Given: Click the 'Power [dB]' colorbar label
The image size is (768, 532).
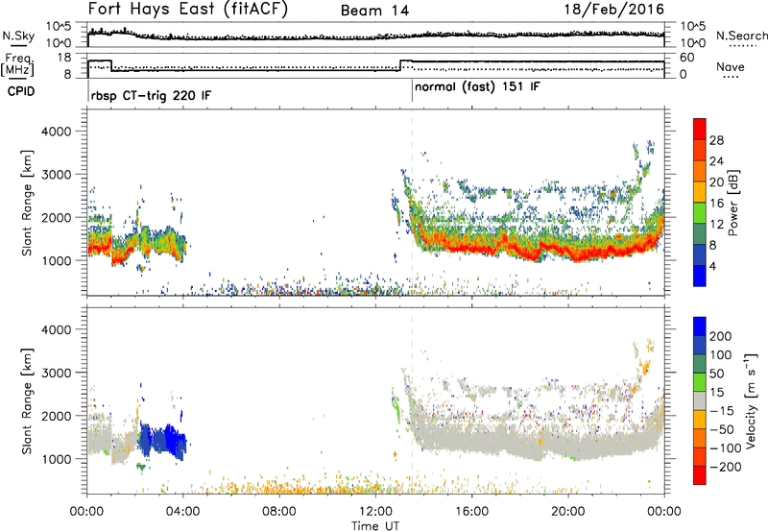Looking at the screenshot, I should (733, 203).
